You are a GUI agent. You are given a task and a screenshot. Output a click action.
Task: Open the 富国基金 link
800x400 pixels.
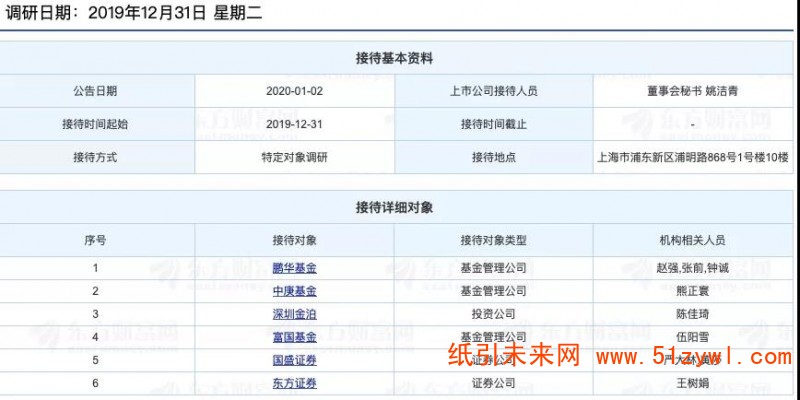click(x=294, y=337)
